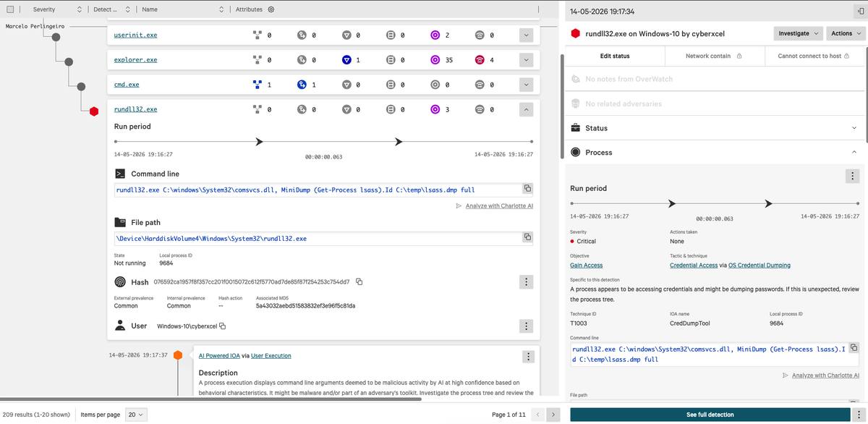Copy the hash value next to Hash

tap(359, 281)
